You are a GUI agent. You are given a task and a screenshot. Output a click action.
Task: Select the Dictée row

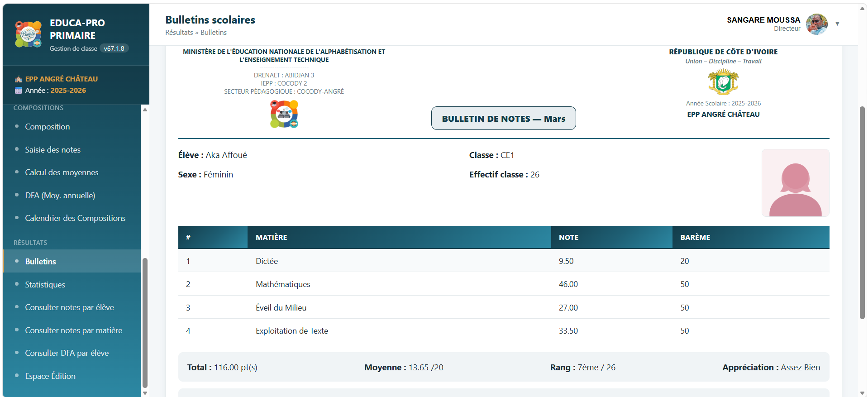point(504,261)
